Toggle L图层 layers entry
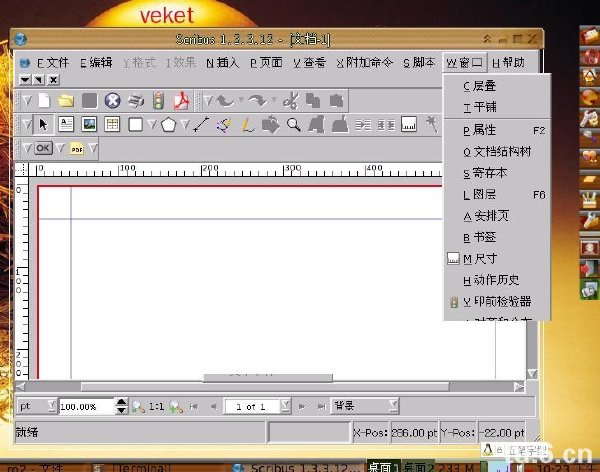This screenshot has height=472, width=600. (x=497, y=195)
